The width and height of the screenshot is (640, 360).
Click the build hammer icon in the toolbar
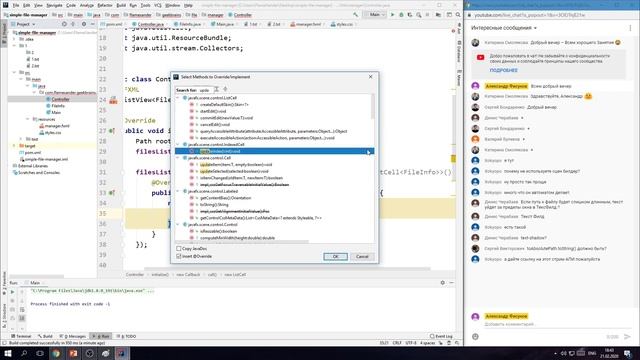pos(356,15)
